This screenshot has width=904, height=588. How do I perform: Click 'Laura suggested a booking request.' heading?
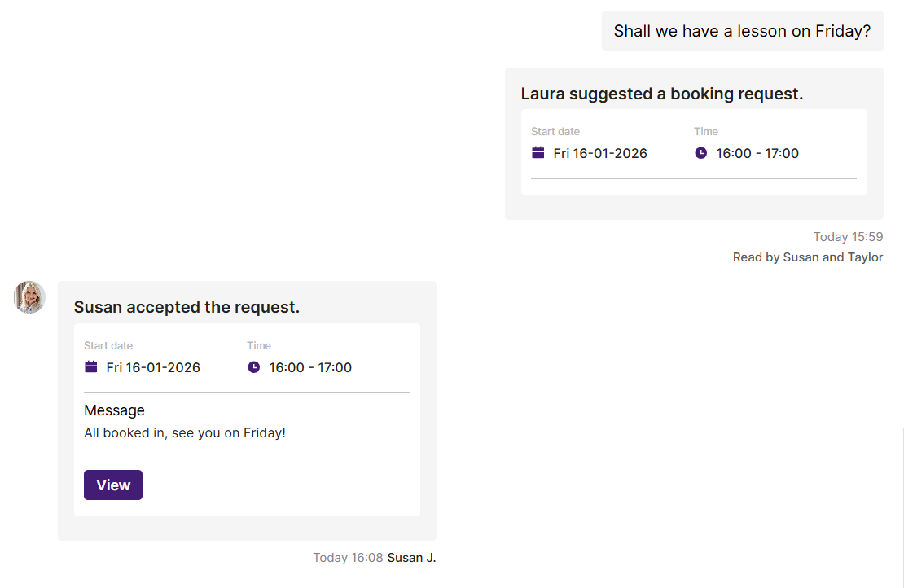(661, 94)
